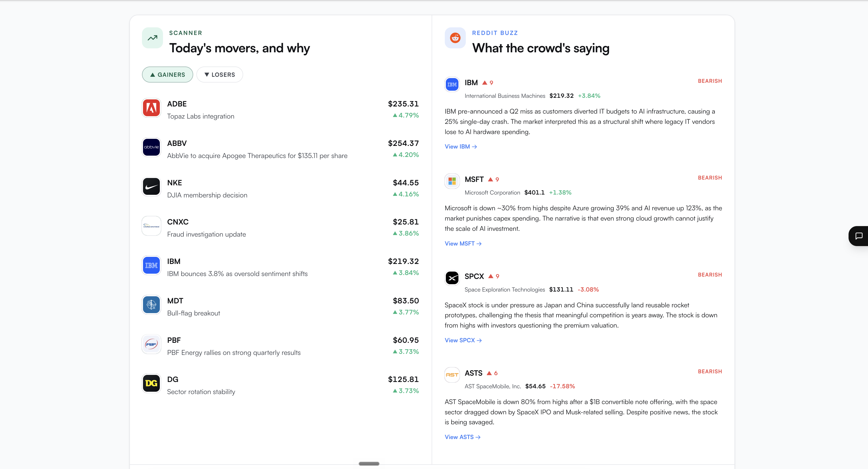Click the CNXC ticker name

[x=178, y=222]
